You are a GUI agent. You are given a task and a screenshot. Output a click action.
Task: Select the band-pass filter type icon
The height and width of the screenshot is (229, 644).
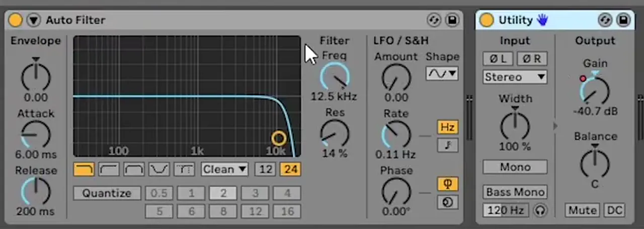point(134,169)
